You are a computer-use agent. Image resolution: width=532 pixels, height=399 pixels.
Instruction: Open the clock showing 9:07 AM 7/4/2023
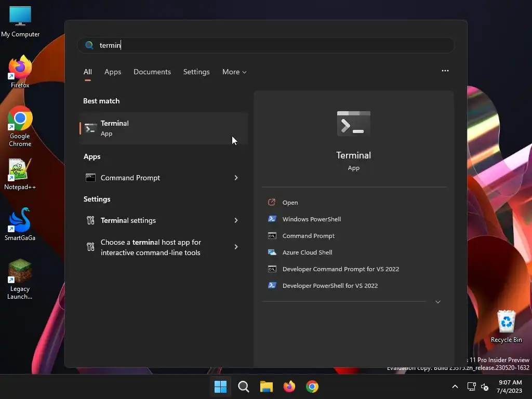click(x=510, y=387)
